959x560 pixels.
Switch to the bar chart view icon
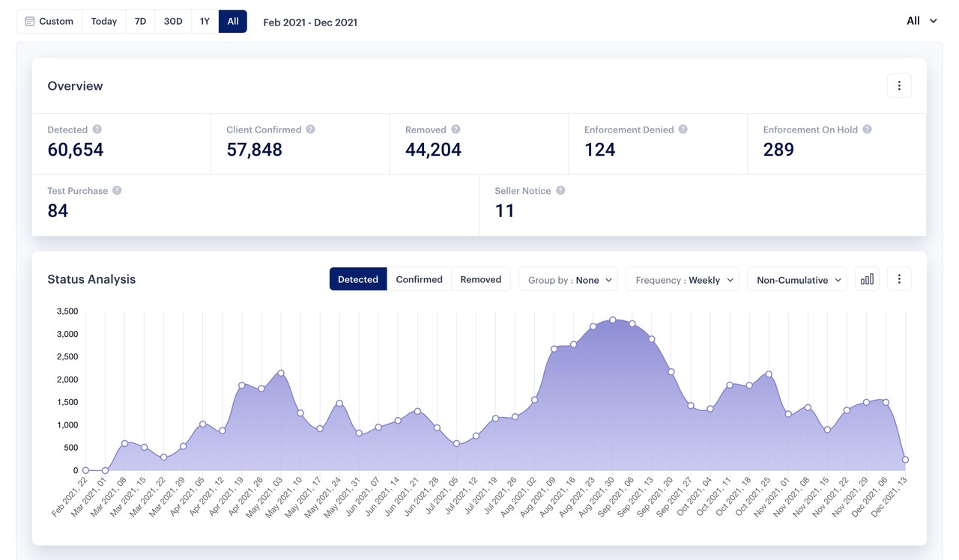click(x=867, y=279)
